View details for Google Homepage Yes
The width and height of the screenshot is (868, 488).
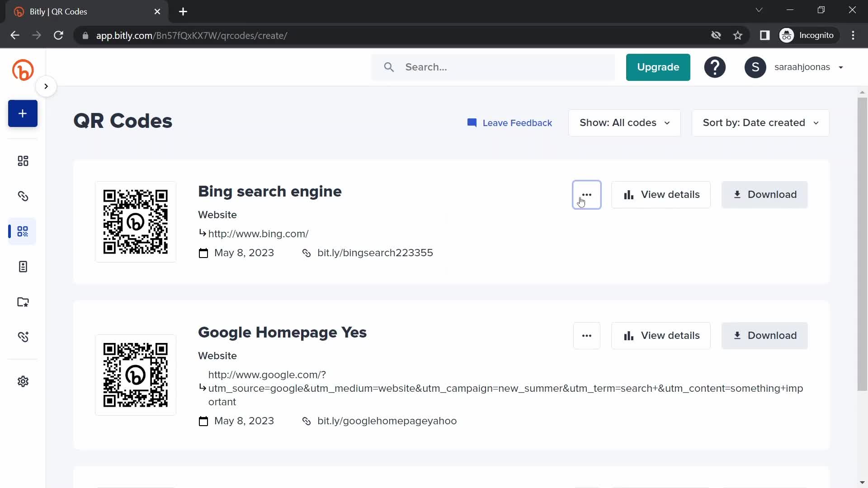click(660, 336)
